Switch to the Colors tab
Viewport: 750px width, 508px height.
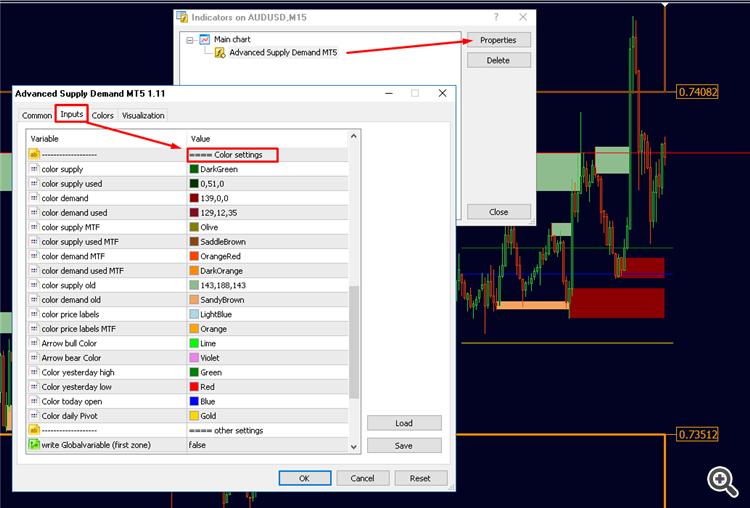[102, 116]
